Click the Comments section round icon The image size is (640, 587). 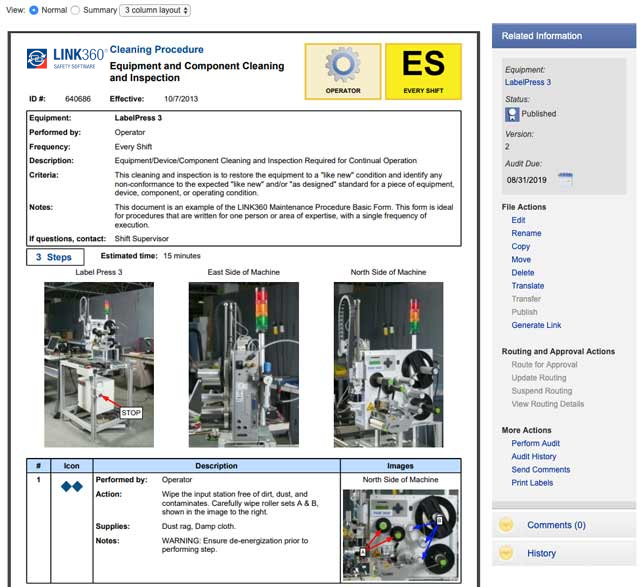click(x=507, y=525)
